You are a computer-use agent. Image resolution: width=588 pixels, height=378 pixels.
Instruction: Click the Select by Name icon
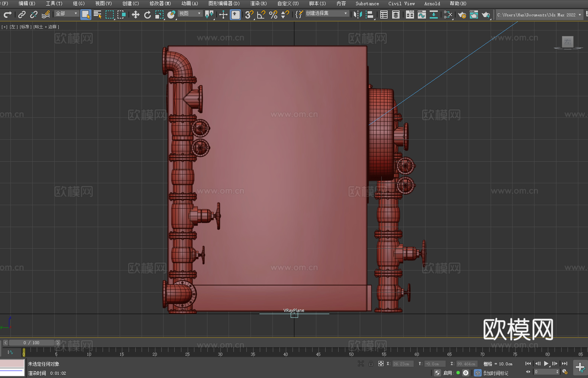[x=98, y=14]
